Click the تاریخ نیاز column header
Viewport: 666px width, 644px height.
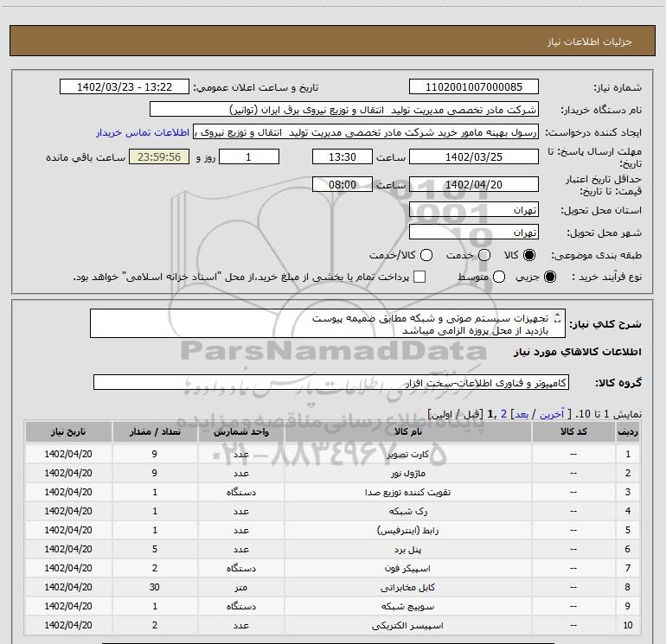[x=68, y=431]
